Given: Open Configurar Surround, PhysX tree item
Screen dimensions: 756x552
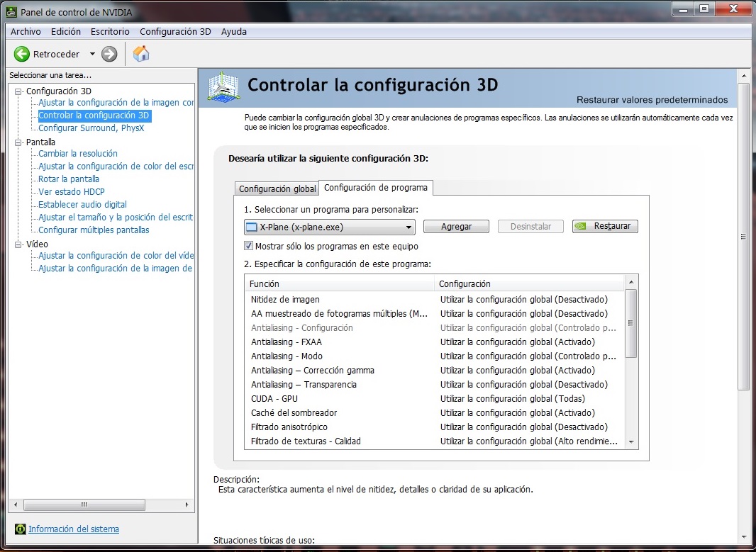Looking at the screenshot, I should pyautogui.click(x=91, y=128).
